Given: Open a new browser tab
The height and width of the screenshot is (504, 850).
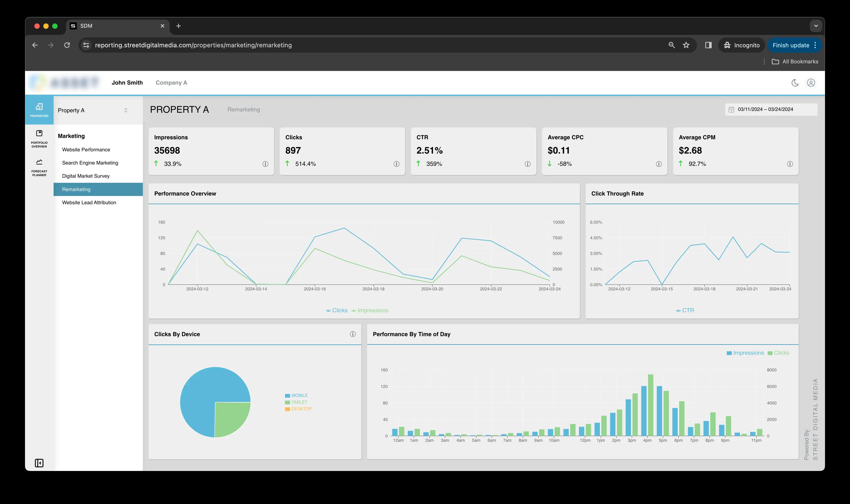Looking at the screenshot, I should 179,26.
